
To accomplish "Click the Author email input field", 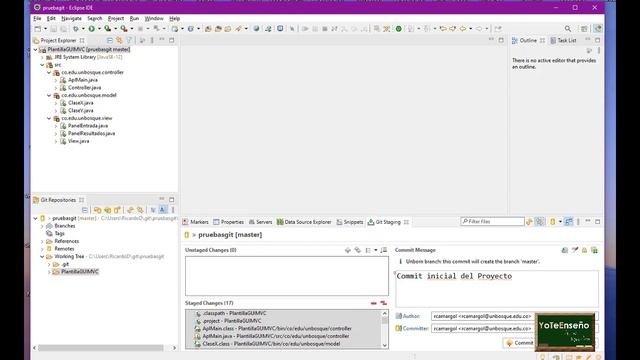I will click(x=482, y=316).
